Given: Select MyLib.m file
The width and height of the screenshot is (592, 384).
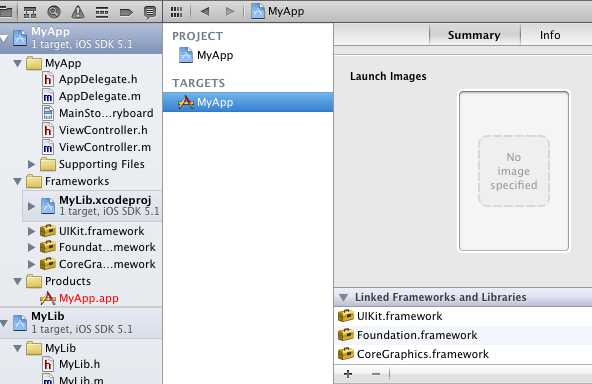Looking at the screenshot, I should point(73,379).
